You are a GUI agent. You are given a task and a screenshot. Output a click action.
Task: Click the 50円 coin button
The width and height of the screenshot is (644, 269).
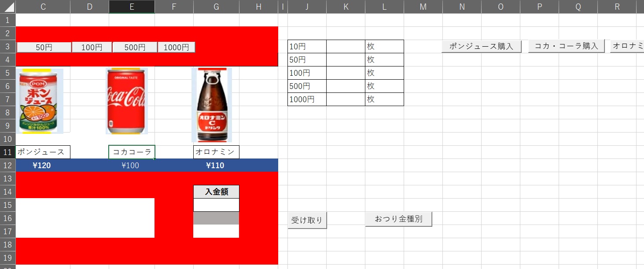tap(44, 48)
